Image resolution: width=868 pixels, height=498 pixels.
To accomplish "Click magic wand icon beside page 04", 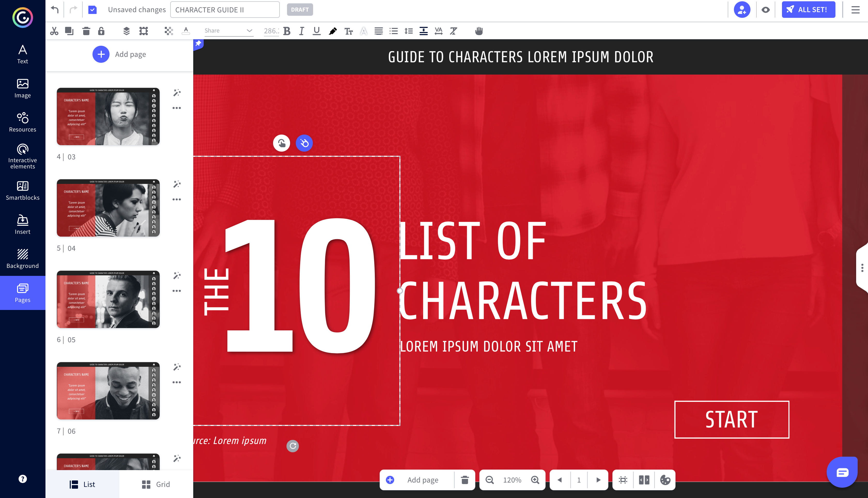I will (177, 184).
